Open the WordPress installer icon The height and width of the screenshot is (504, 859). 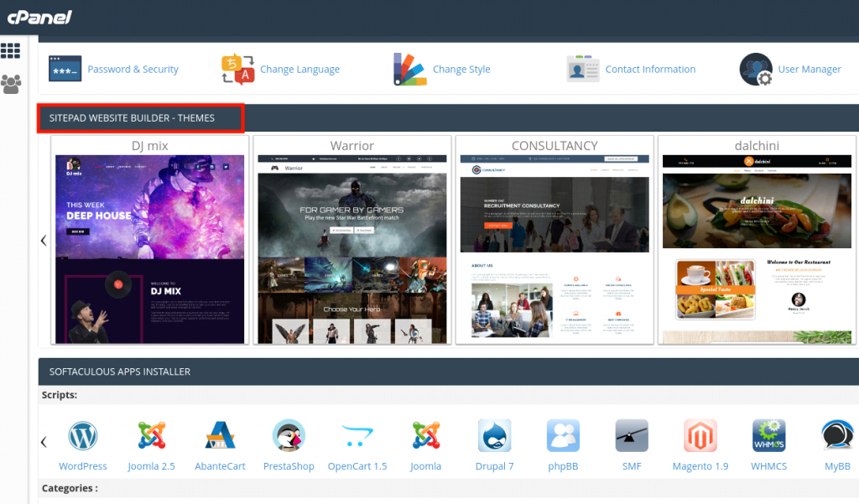pos(82,436)
